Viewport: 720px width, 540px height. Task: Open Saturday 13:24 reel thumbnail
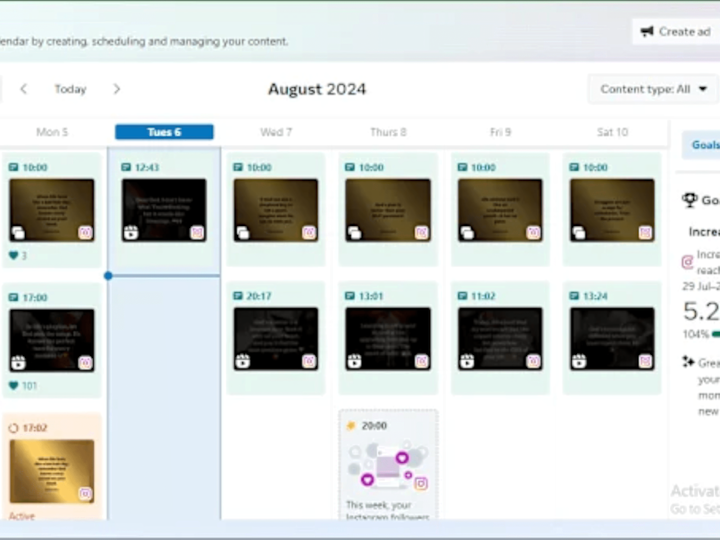point(612,339)
